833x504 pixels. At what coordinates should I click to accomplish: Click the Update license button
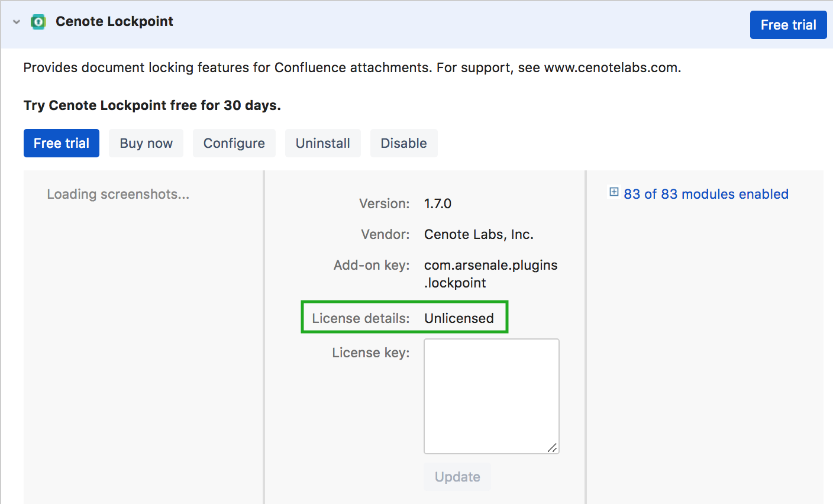click(x=457, y=477)
